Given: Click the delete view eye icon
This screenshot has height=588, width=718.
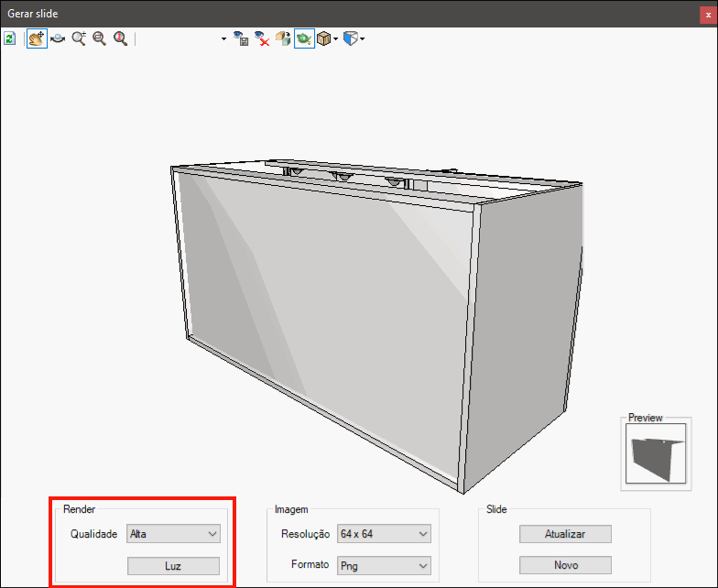Looking at the screenshot, I should 262,38.
